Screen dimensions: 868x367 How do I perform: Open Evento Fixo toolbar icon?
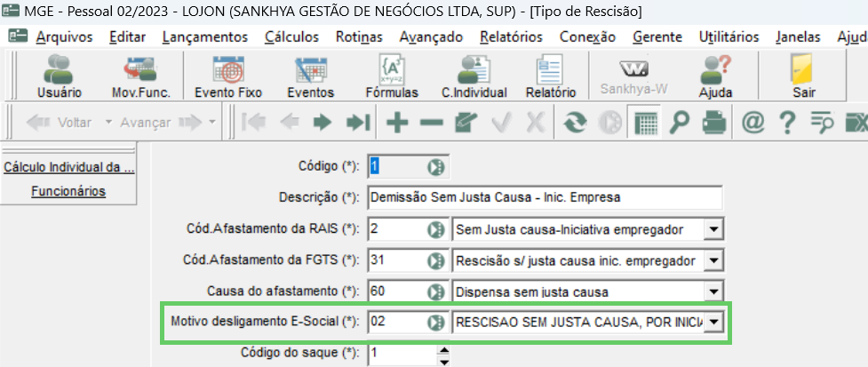[228, 76]
